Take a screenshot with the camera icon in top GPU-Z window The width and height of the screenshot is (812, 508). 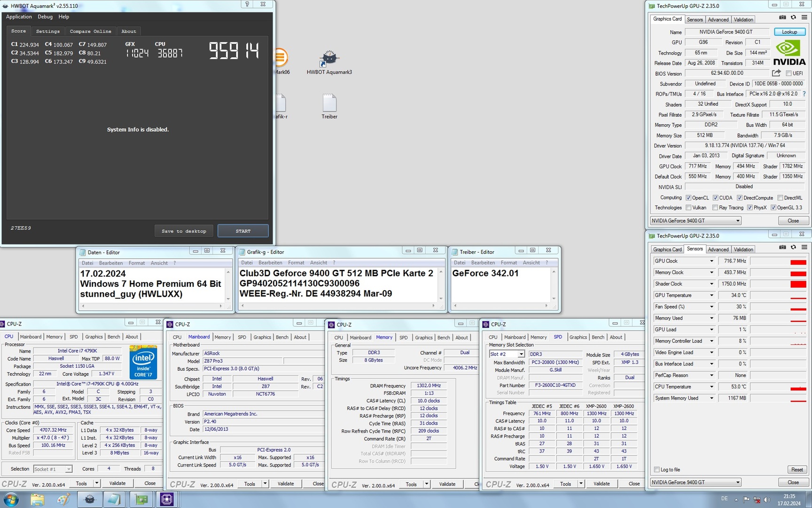(x=782, y=17)
